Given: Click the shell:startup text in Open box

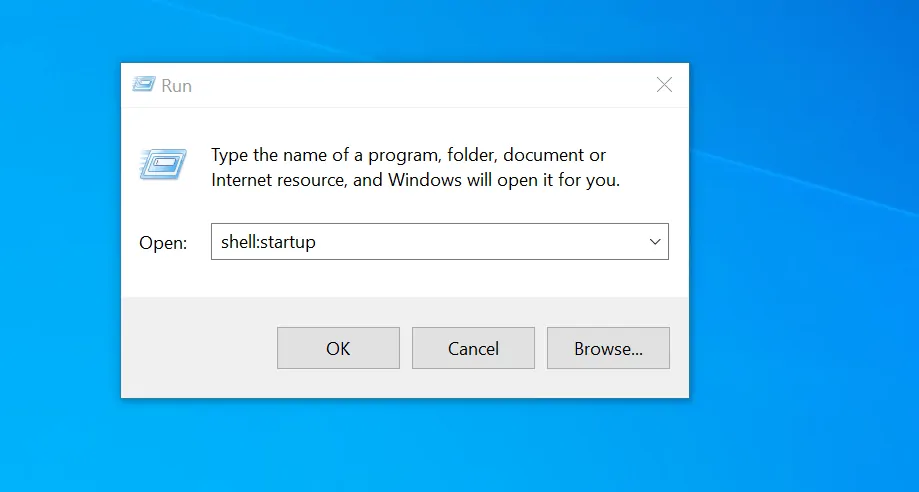Looking at the screenshot, I should pyautogui.click(x=267, y=242).
